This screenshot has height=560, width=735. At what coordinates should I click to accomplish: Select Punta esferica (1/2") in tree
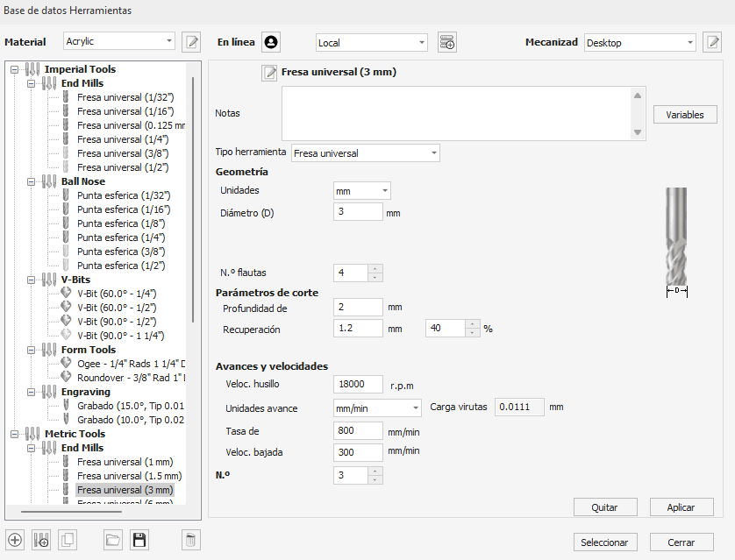[x=121, y=266]
